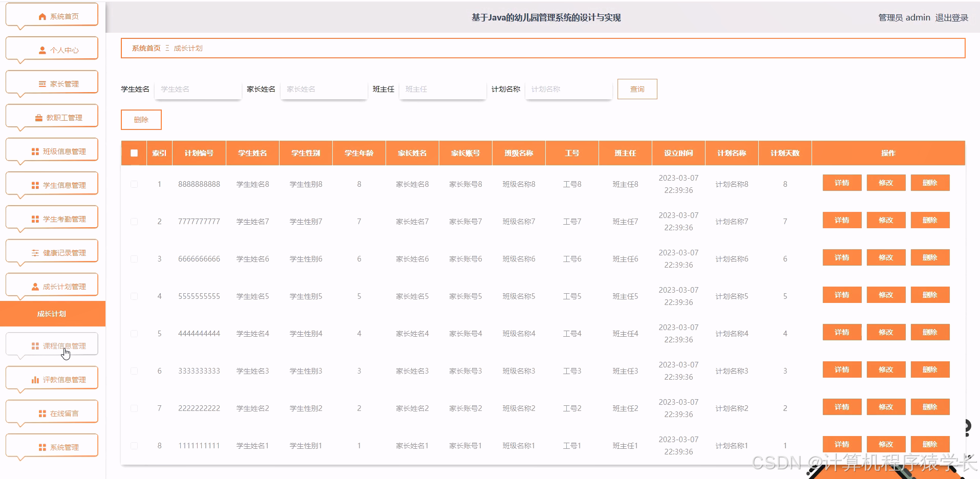Focus the 家长姓名 search input
The image size is (980, 479).
(324, 89)
